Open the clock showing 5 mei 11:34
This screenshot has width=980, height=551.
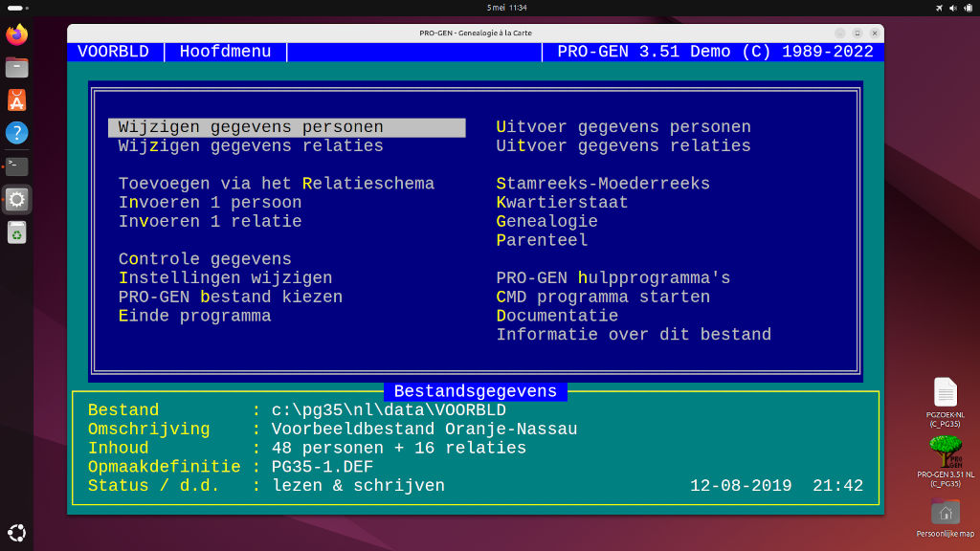pos(507,8)
